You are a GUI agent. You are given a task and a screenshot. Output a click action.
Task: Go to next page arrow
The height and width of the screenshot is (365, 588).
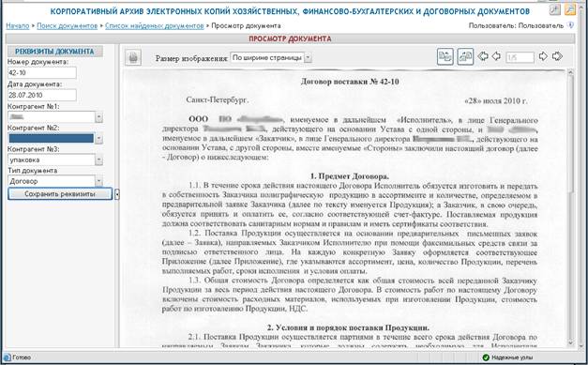click(543, 56)
